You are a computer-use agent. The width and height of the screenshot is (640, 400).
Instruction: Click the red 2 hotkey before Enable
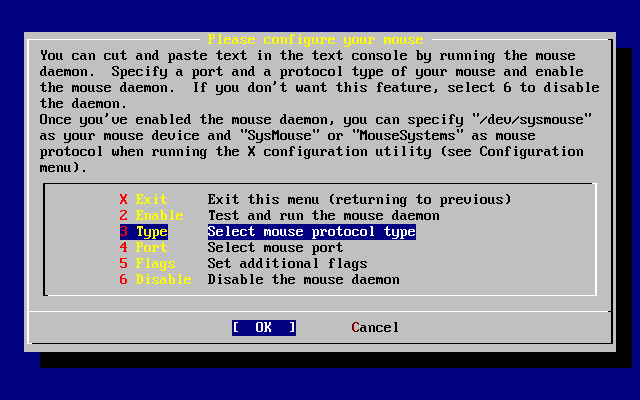point(124,215)
